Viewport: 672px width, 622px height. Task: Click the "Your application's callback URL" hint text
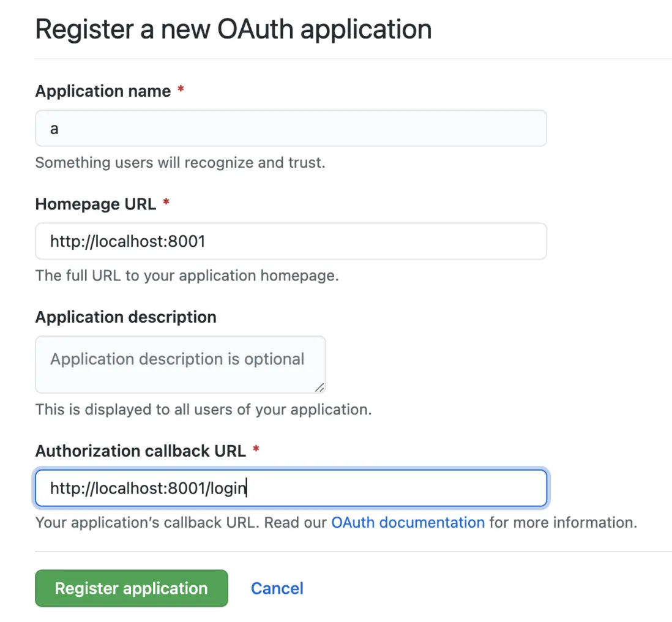coord(182,523)
